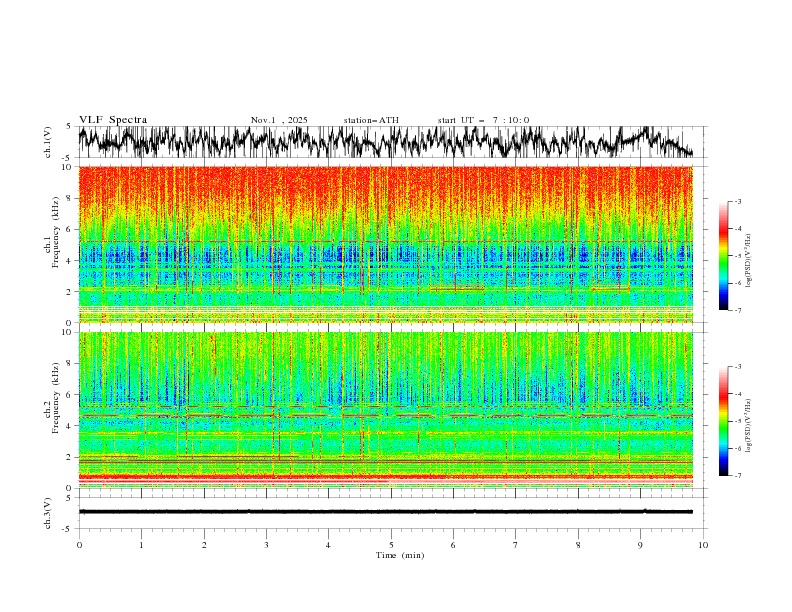The height and width of the screenshot is (612, 792).
Task: Click the "Time (min)" axis title
Action: 400,555
